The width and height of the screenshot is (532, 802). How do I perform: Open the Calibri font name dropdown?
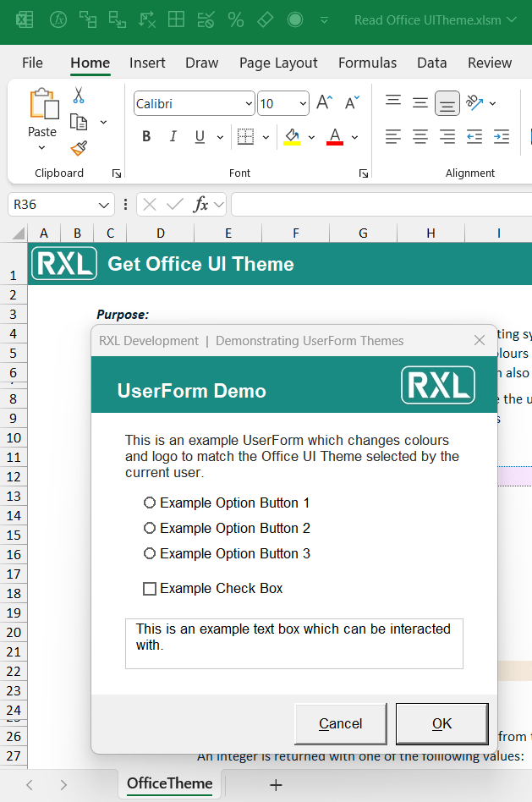[x=249, y=104]
